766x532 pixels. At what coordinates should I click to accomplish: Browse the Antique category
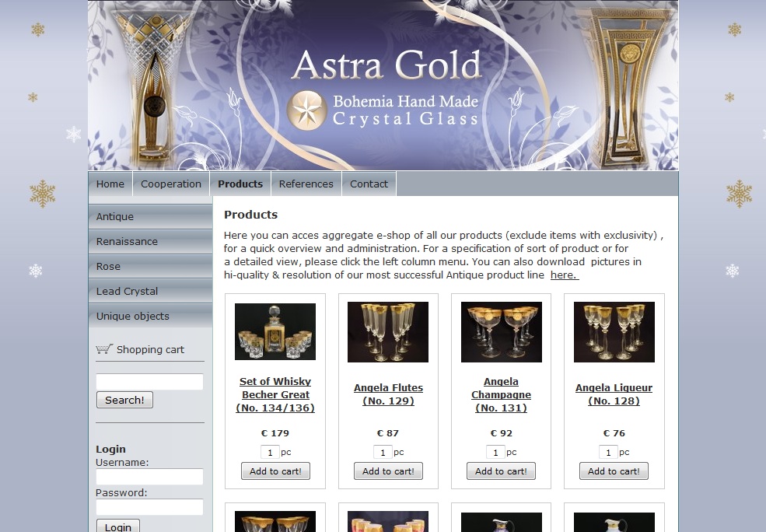(x=150, y=216)
